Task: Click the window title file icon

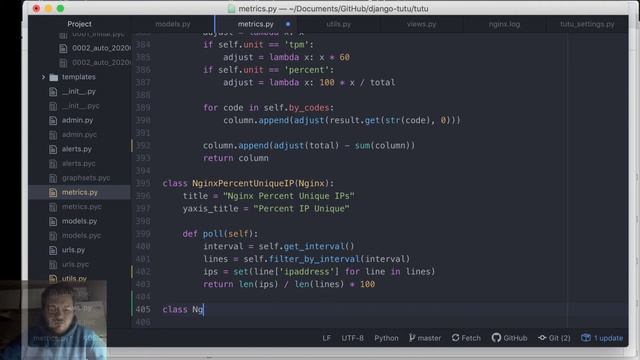Action: (231, 9)
